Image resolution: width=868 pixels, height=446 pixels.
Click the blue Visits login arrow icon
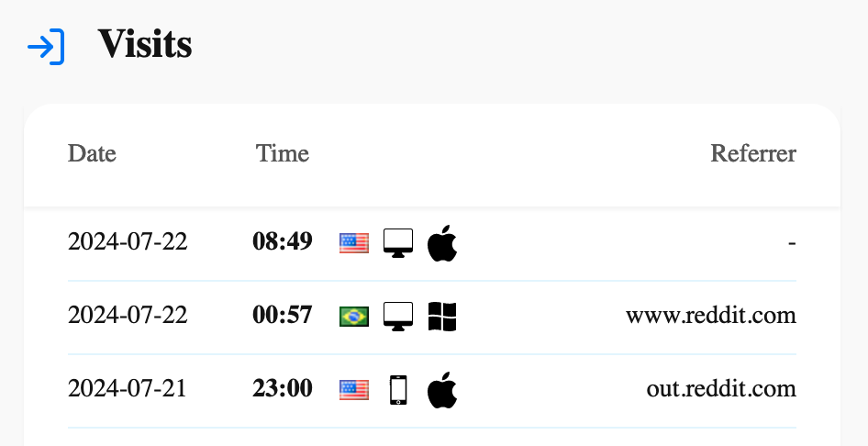click(46, 46)
